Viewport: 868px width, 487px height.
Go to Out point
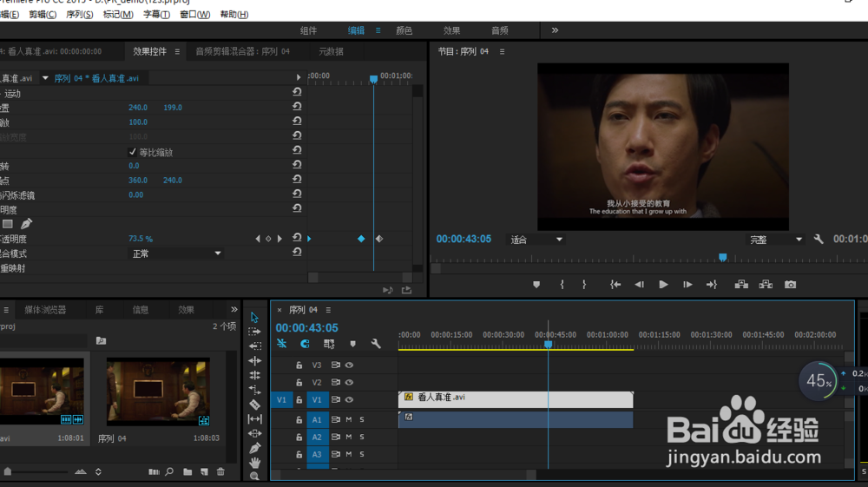[x=712, y=285]
